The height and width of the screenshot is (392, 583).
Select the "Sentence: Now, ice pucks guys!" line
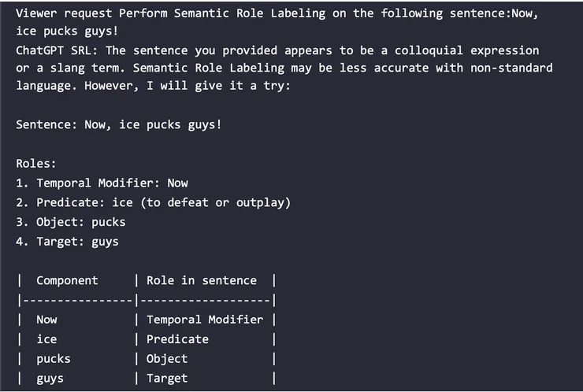tap(119, 124)
